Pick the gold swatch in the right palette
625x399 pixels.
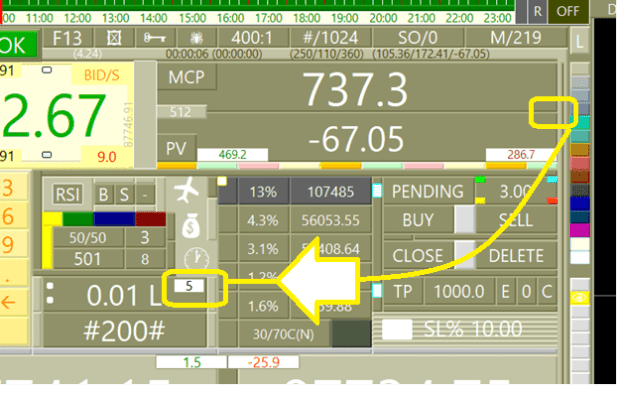click(x=580, y=149)
